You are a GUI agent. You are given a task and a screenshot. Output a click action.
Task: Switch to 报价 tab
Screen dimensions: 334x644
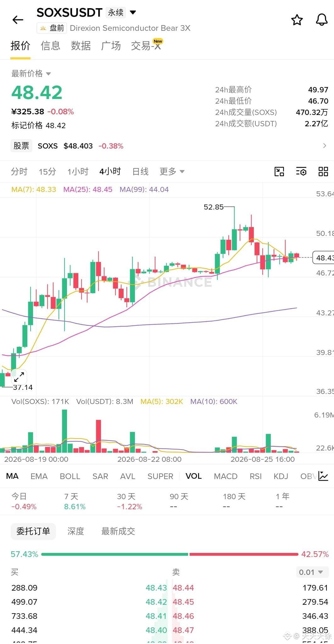pyautogui.click(x=20, y=46)
